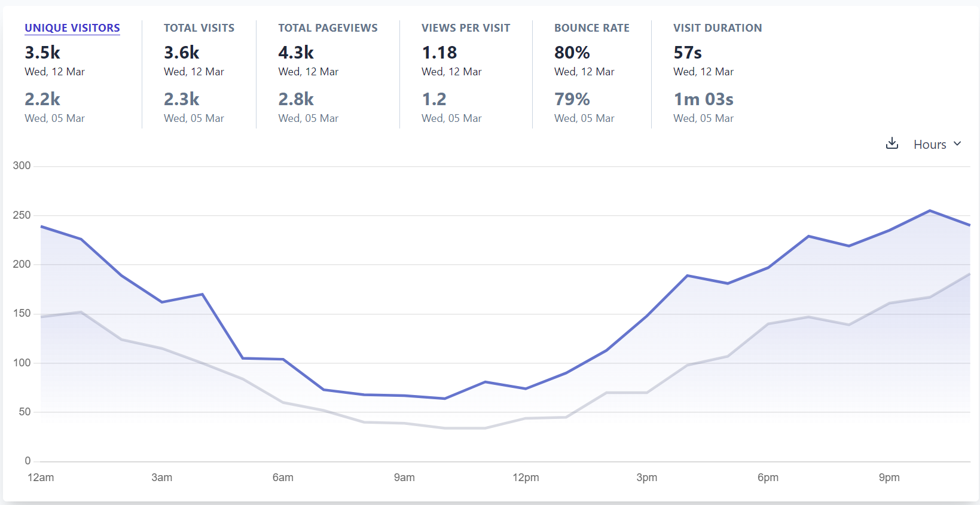This screenshot has width=980, height=505.
Task: Click the 12am label on the x-axis
Action: [41, 478]
